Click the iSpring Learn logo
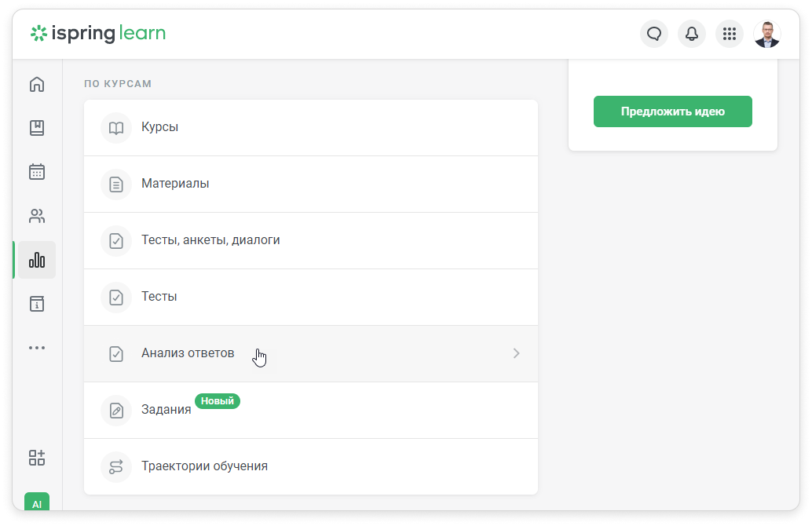The height and width of the screenshot is (526, 812). click(x=98, y=33)
